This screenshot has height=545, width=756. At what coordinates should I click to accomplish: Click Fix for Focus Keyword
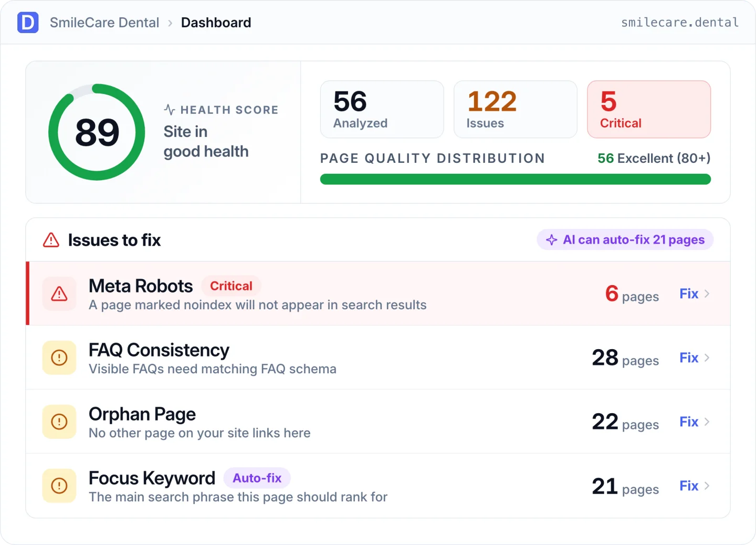[689, 486]
